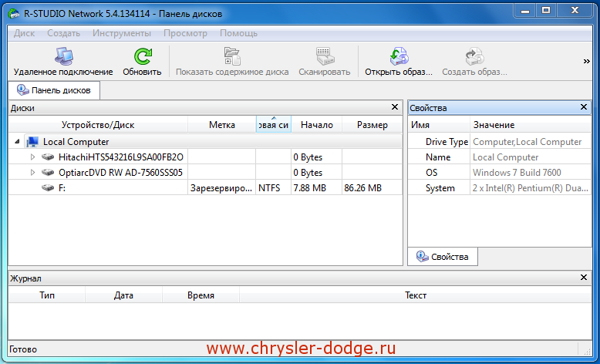Viewport: 600px width, 364px height.
Task: Select HitachiHTS543216L9SA00FB2O in the disk list
Action: pyautogui.click(x=121, y=157)
